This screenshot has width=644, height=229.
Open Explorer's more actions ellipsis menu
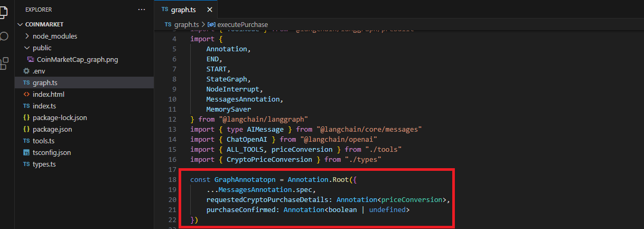click(141, 10)
